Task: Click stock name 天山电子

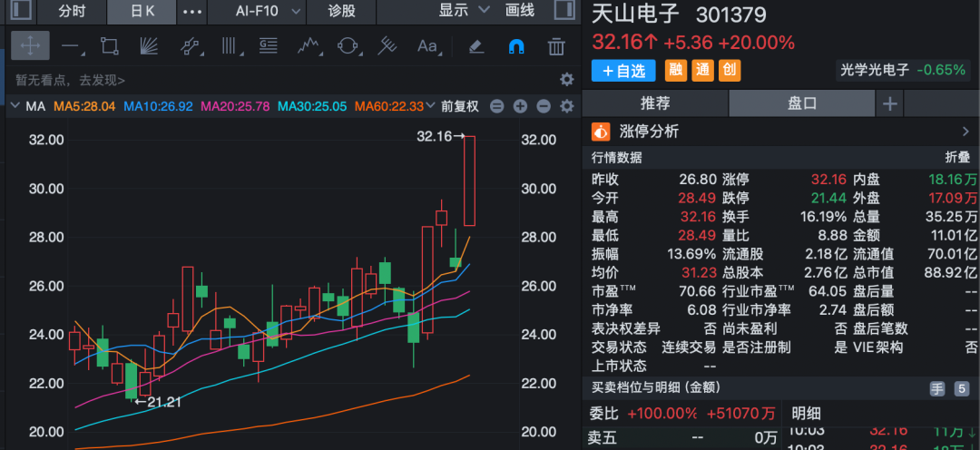Action: tap(637, 15)
